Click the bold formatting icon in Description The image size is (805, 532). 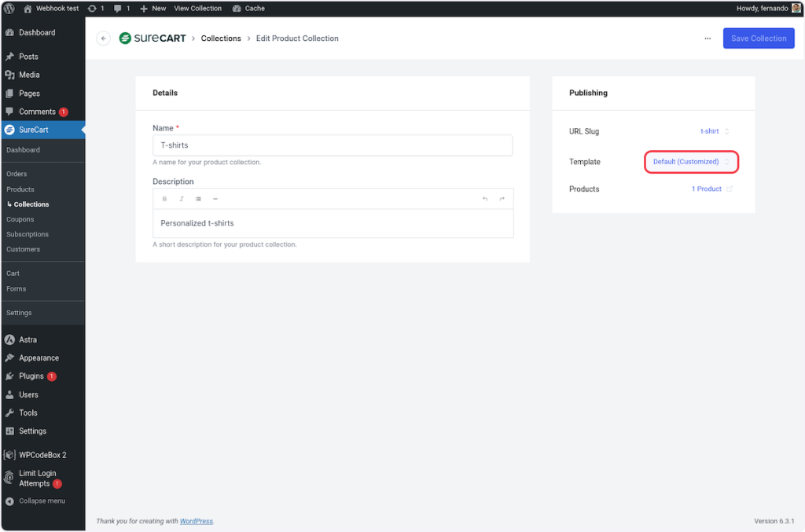164,199
